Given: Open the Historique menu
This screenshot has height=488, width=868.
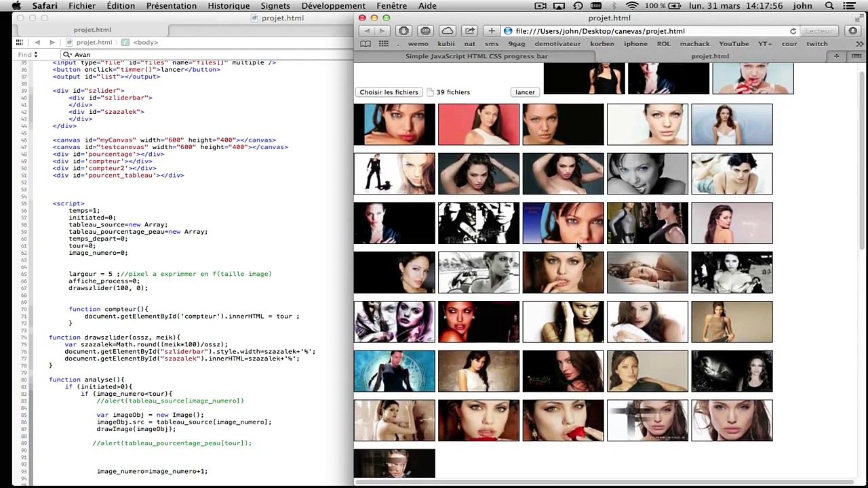Looking at the screenshot, I should pos(229,5).
